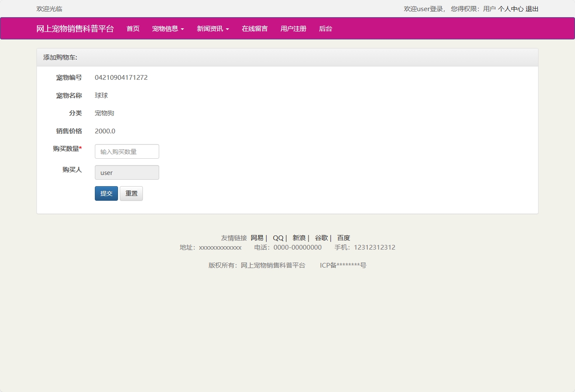Open the 谷歌 friendly link

coord(321,238)
